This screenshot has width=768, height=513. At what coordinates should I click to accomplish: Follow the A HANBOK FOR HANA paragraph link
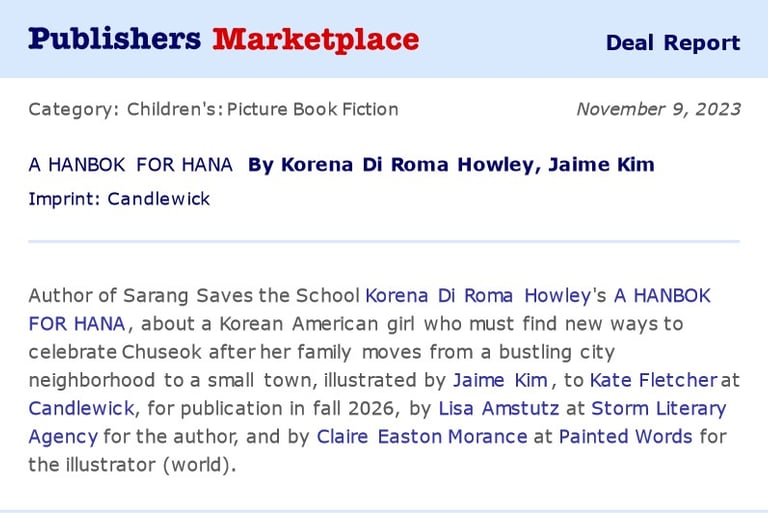point(662,295)
